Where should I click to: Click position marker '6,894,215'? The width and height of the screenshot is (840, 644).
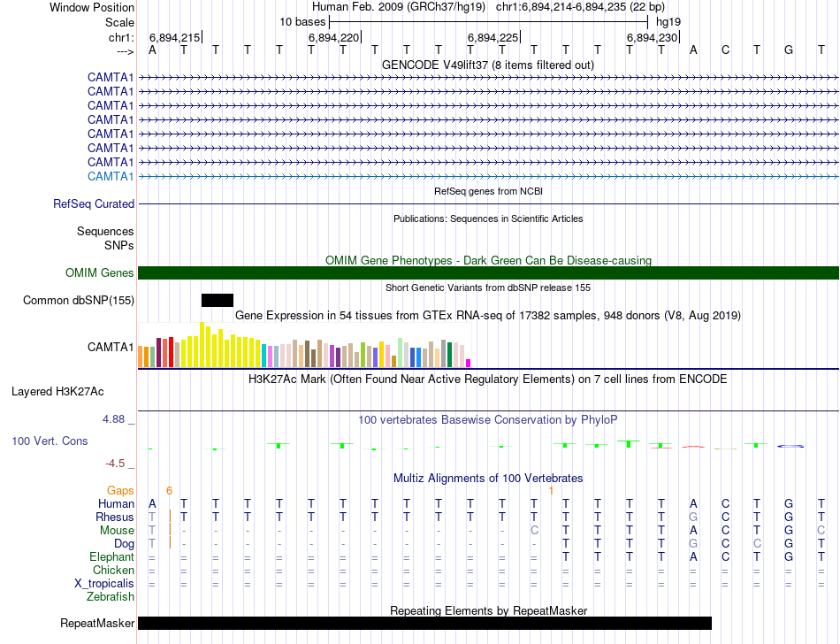click(x=175, y=37)
